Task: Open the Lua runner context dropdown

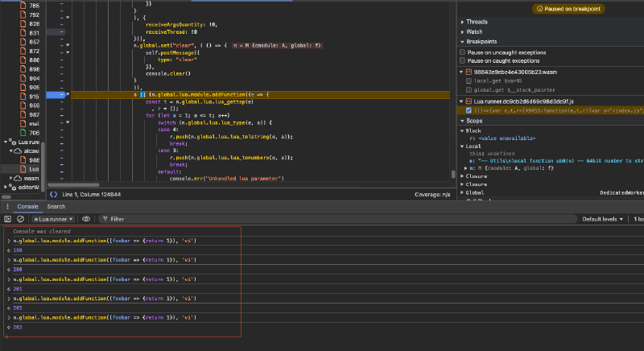Action: pos(53,218)
